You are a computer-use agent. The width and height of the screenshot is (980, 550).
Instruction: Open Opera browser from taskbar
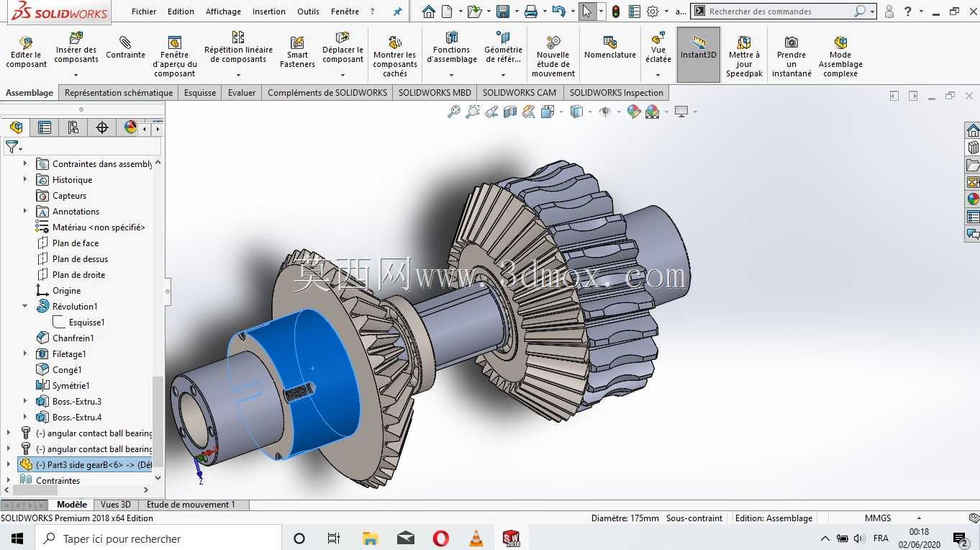coord(440,538)
